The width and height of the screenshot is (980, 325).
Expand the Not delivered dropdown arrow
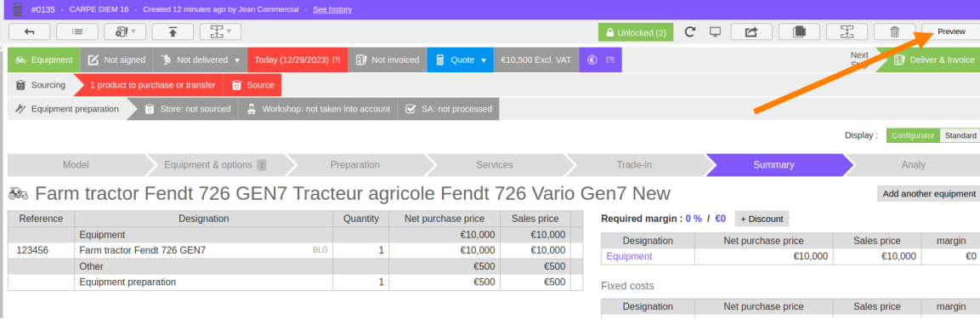[237, 60]
